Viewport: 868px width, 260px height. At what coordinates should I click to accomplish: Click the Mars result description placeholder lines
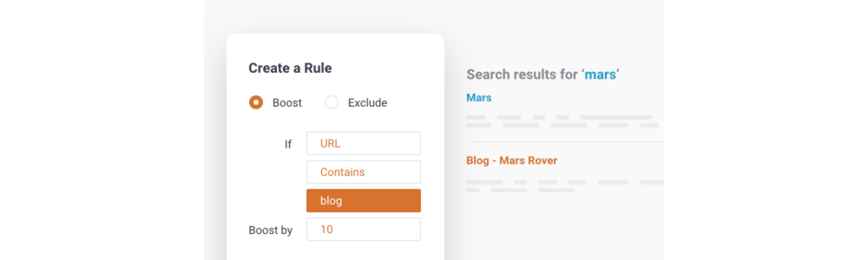pyautogui.click(x=563, y=121)
